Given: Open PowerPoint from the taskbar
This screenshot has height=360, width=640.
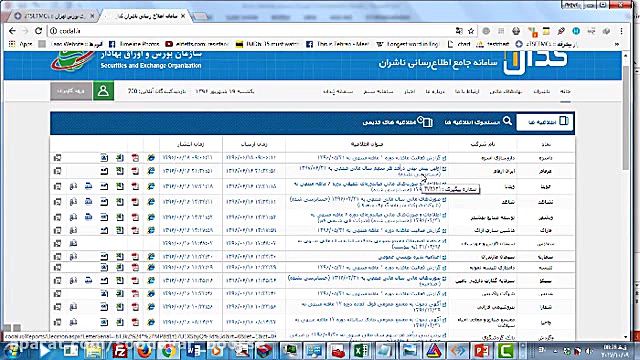Looking at the screenshot, I should (x=482, y=351).
